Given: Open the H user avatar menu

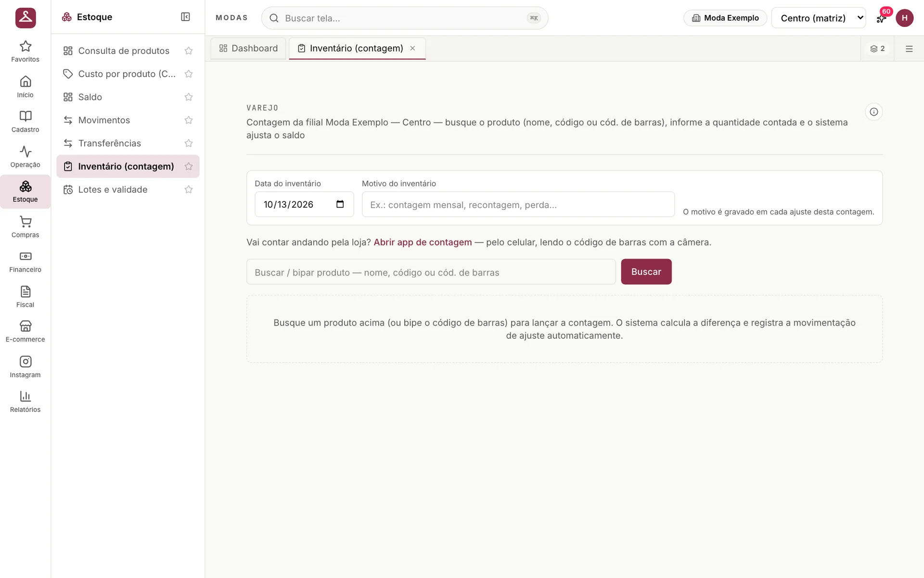Looking at the screenshot, I should (x=904, y=18).
